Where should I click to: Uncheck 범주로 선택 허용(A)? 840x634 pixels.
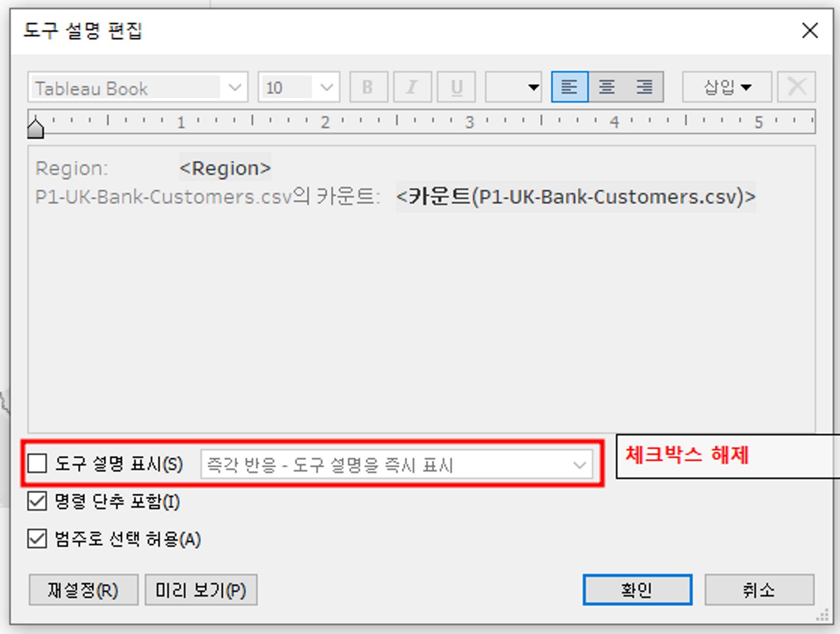click(x=37, y=538)
